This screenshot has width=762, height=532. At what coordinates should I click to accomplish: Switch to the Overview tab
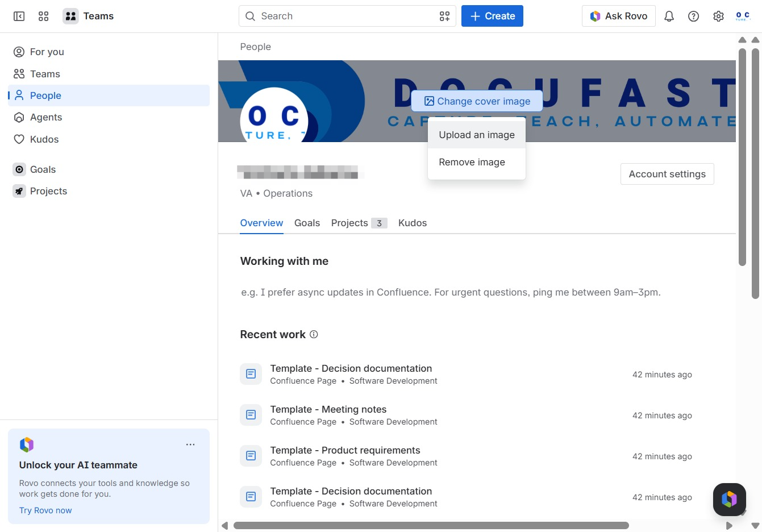pyautogui.click(x=261, y=223)
